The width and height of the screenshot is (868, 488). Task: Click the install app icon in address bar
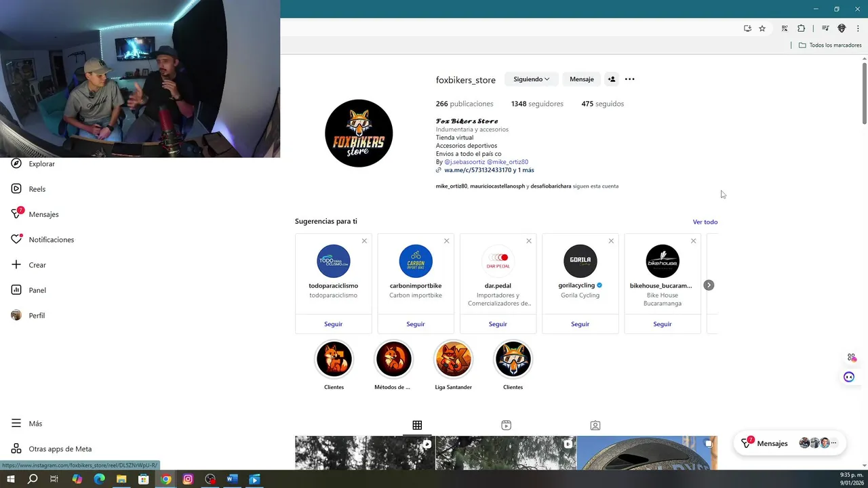tap(747, 28)
